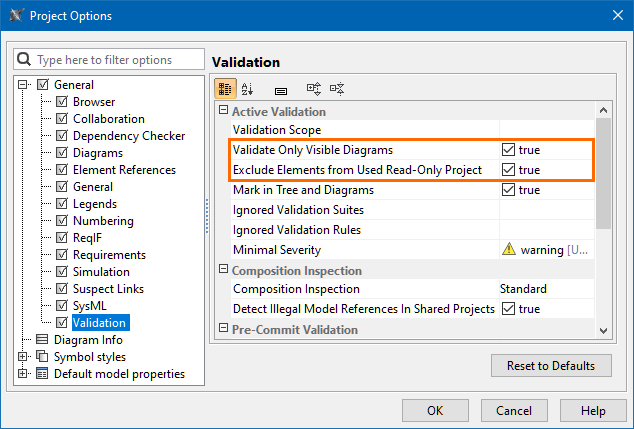Click the collapse all toolbar icon
This screenshot has width=634, height=429.
click(337, 89)
